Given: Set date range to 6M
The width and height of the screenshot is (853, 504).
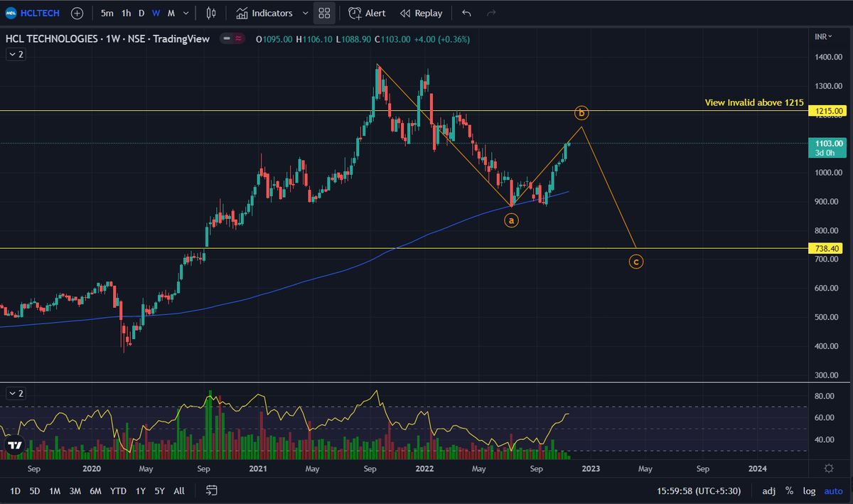Looking at the screenshot, I should tap(95, 490).
